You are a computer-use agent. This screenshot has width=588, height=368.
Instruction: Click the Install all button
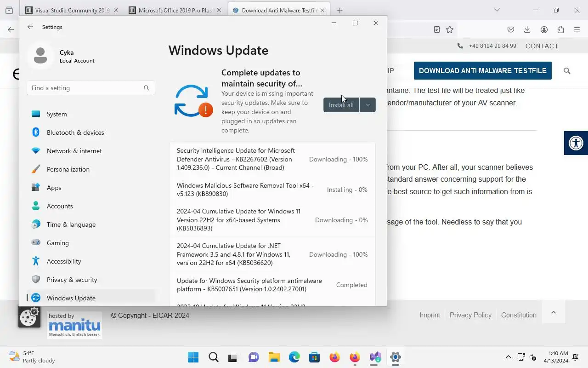[x=341, y=105]
